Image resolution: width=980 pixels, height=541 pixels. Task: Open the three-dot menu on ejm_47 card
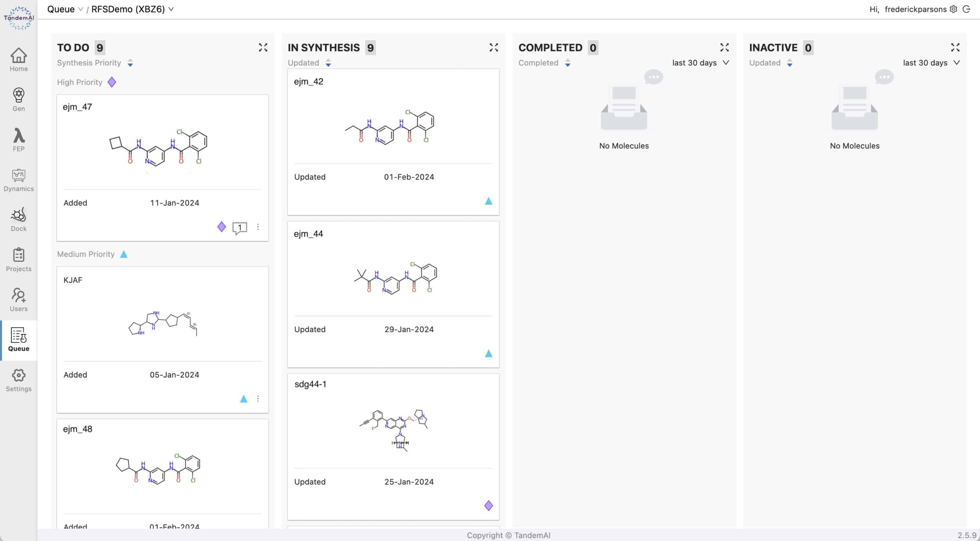coord(258,227)
